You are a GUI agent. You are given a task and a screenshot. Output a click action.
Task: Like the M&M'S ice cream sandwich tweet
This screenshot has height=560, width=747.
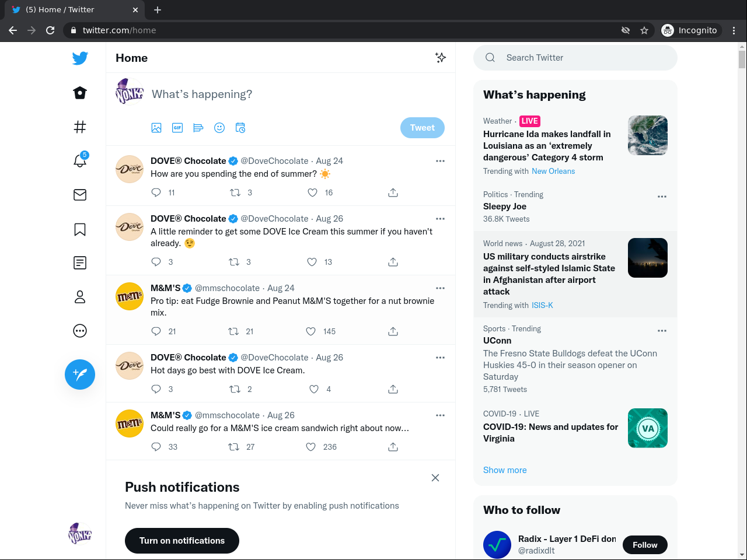click(x=311, y=447)
